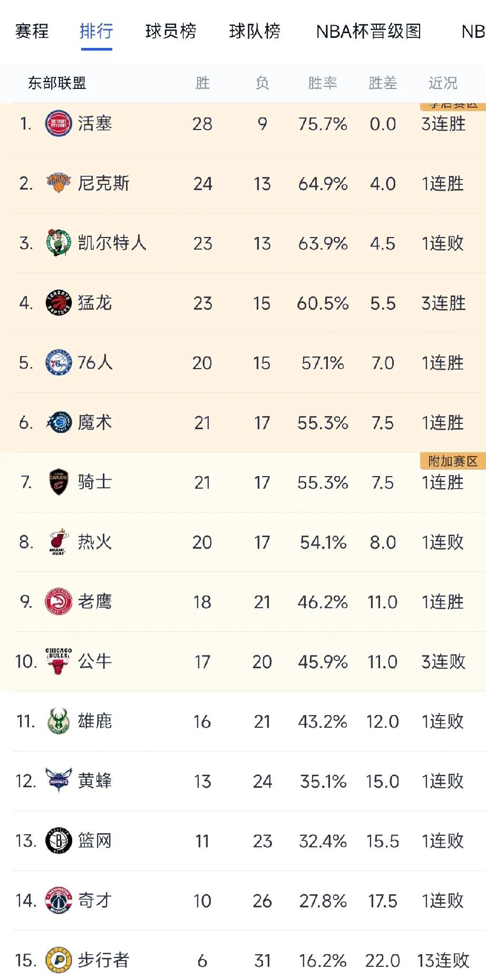Tap the Cleveland Cavaliers logo
Screen dimensions: 486x980
59,482
